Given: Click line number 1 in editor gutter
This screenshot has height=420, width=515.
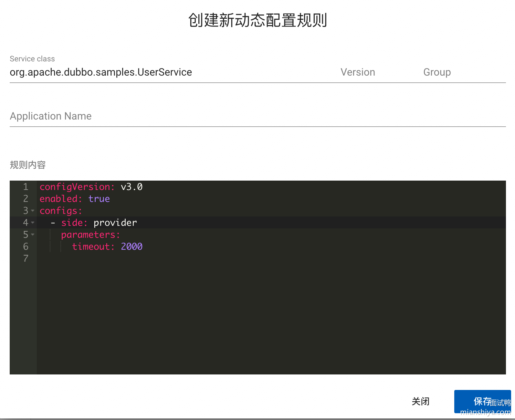Looking at the screenshot, I should [26, 187].
